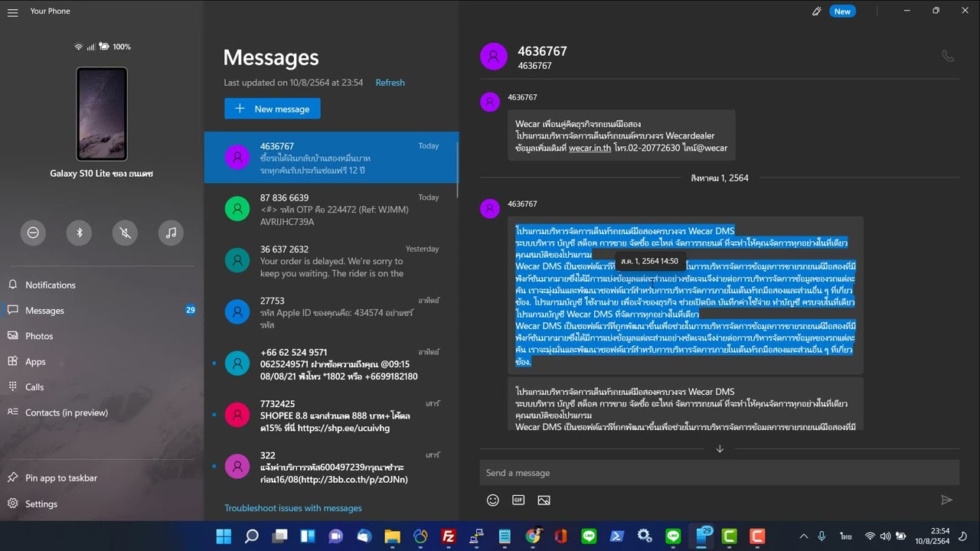This screenshot has height=551, width=980.
Task: Click the pen feedback icon near New
Action: [817, 11]
